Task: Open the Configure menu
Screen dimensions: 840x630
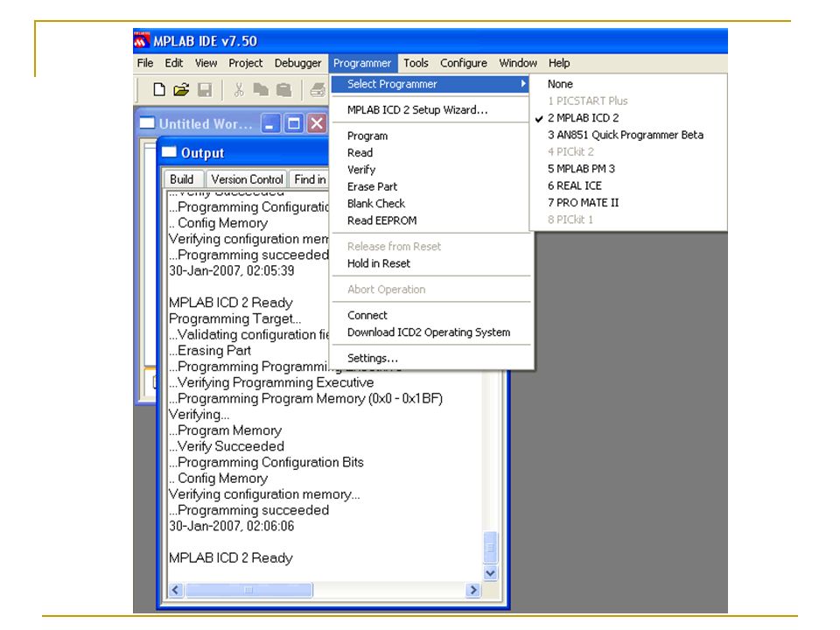Action: pyautogui.click(x=464, y=63)
